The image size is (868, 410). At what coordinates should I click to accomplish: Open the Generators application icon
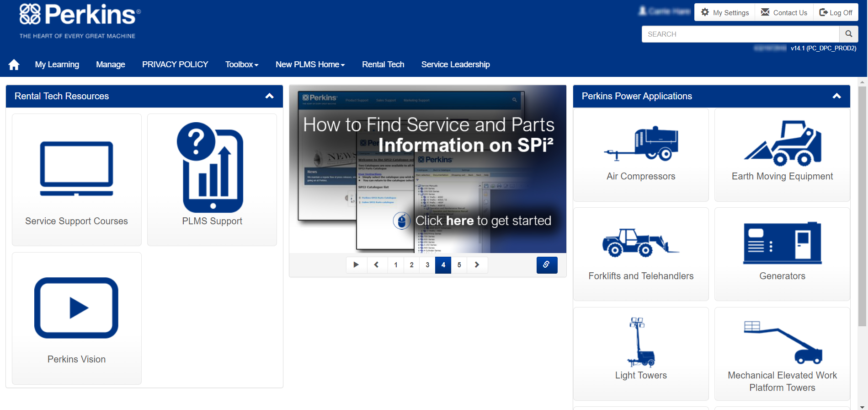point(782,243)
